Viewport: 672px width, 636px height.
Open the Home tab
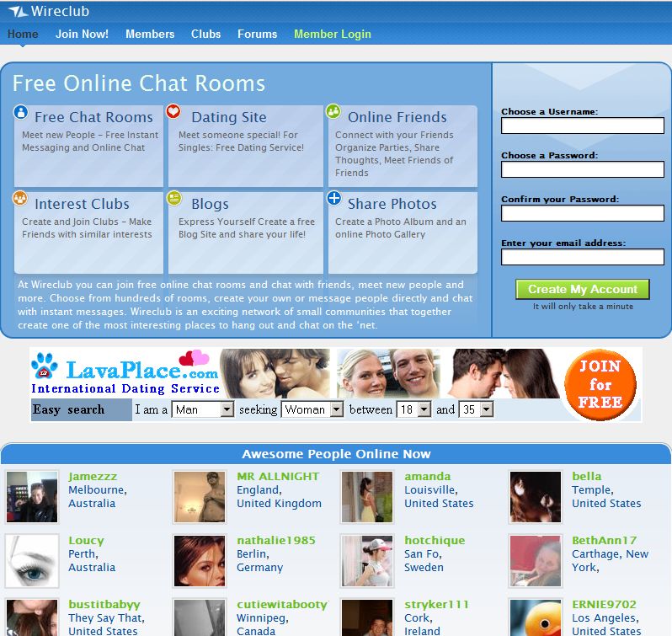(23, 34)
